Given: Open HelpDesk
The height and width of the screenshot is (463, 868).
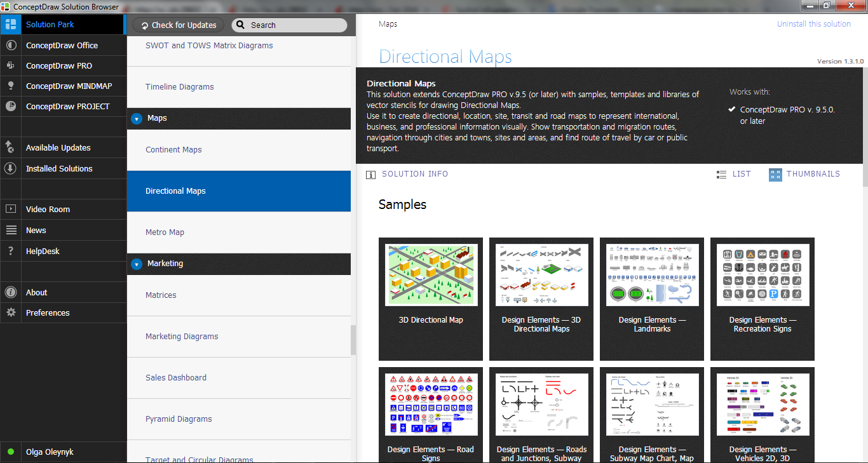Looking at the screenshot, I should click(64, 251).
